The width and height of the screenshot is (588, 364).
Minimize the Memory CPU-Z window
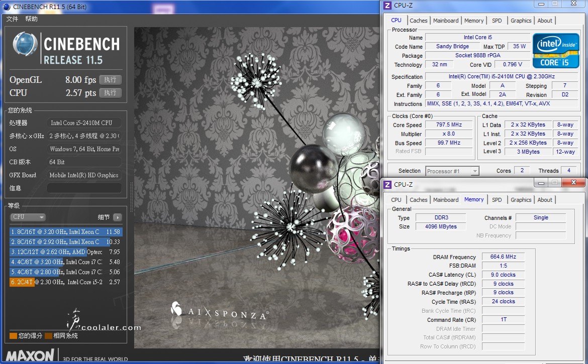[x=541, y=183]
